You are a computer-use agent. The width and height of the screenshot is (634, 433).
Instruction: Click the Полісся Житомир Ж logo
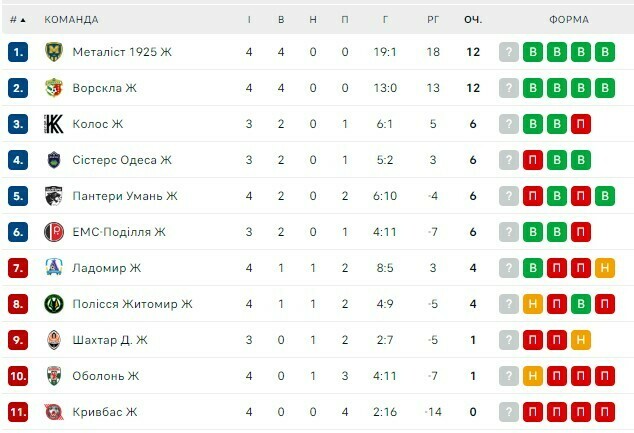54,303
